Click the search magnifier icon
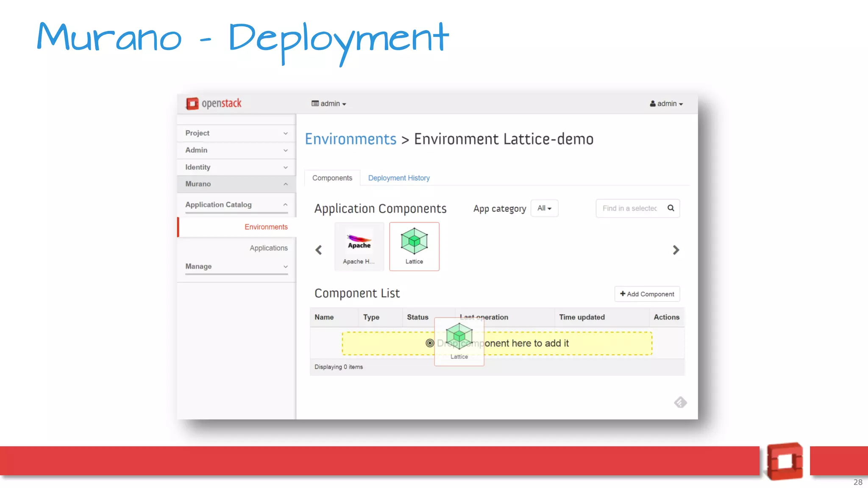This screenshot has width=868, height=488. click(x=670, y=208)
